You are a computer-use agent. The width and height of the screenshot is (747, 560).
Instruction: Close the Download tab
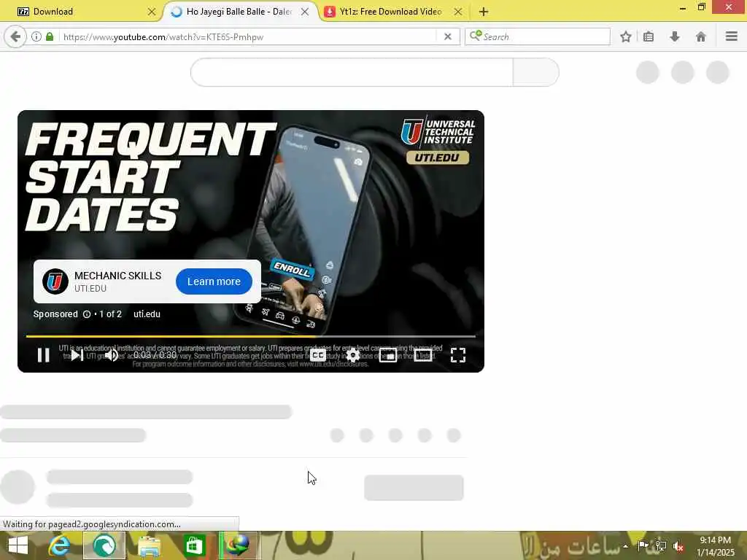click(x=152, y=12)
